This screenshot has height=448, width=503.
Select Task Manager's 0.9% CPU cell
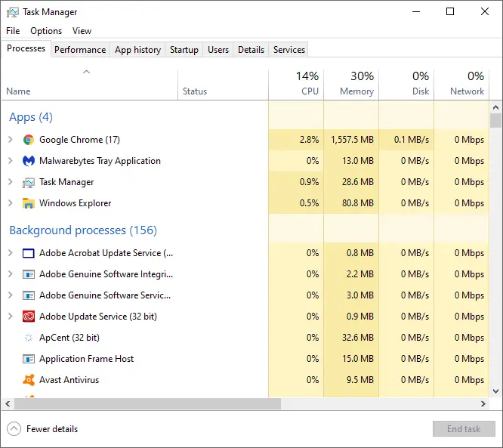point(296,182)
